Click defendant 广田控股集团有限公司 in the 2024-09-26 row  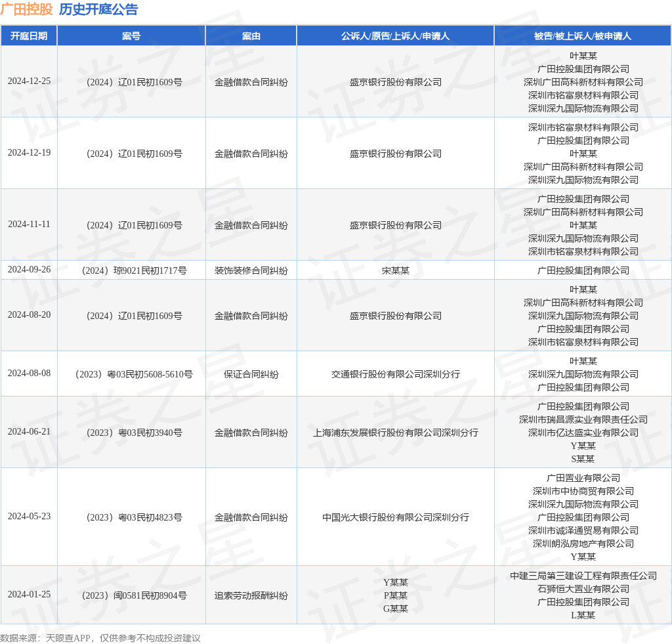(583, 270)
